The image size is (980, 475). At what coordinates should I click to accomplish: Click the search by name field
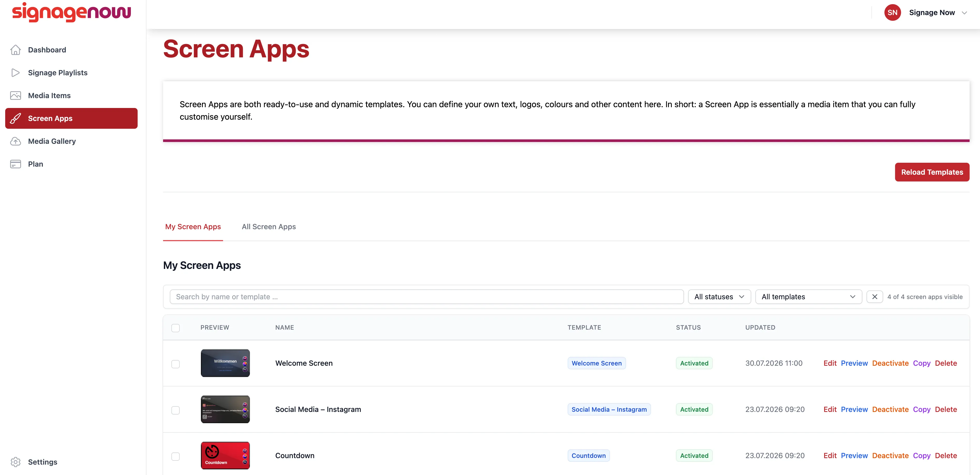tap(426, 297)
